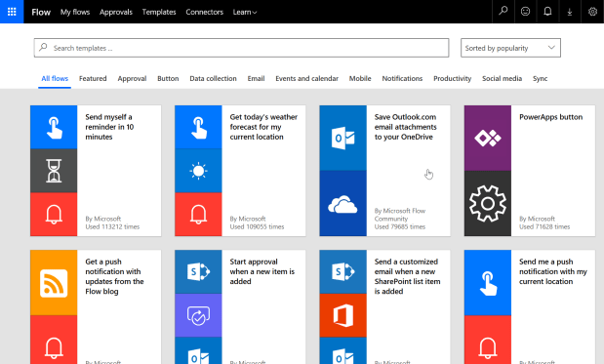Click the purple PowerApps icon
The width and height of the screenshot is (604, 364).
point(488,138)
